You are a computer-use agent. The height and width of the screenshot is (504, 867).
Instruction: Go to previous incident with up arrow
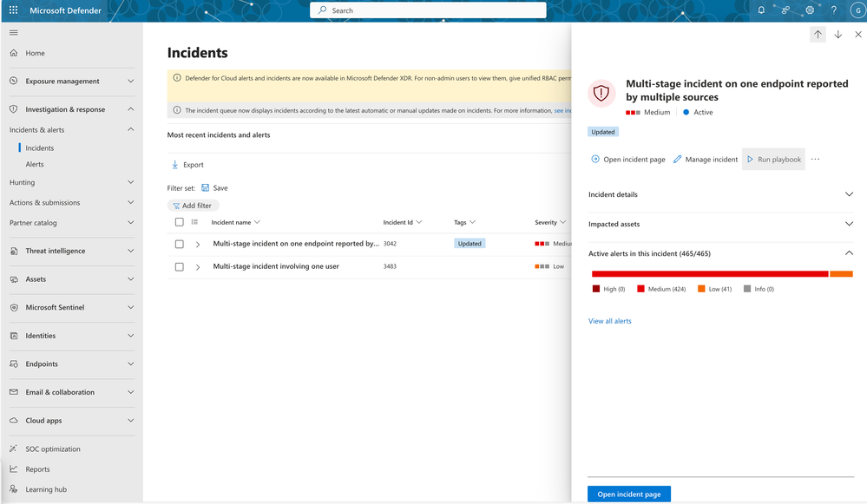(818, 34)
